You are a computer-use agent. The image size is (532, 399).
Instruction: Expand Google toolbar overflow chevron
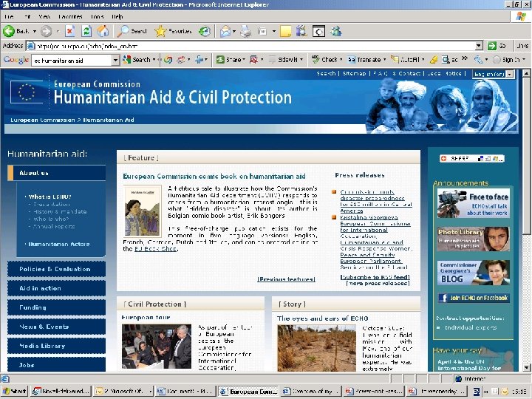tap(465, 58)
